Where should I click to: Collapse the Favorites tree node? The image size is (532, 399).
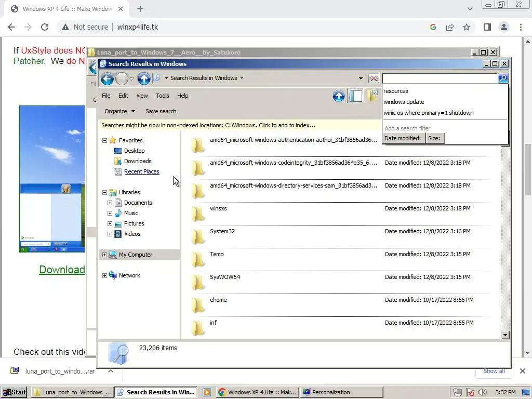point(104,140)
